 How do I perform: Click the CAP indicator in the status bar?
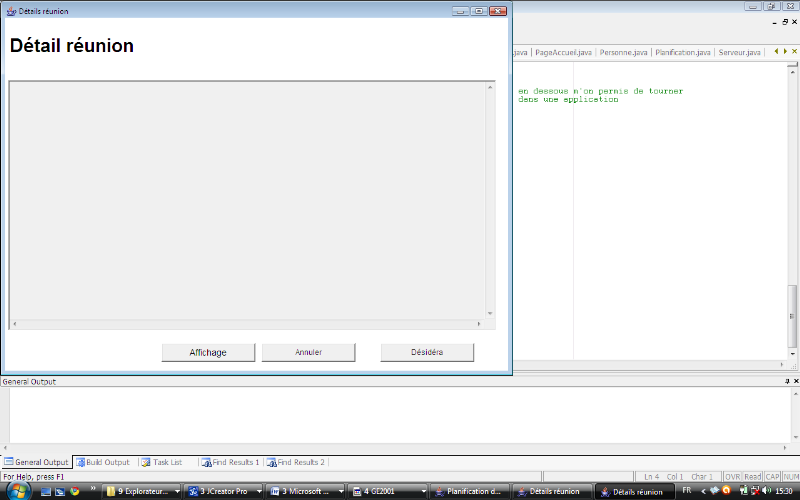(x=772, y=477)
